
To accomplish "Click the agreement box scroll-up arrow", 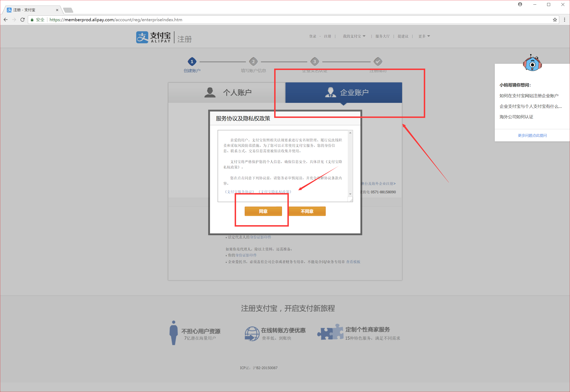I will (350, 133).
